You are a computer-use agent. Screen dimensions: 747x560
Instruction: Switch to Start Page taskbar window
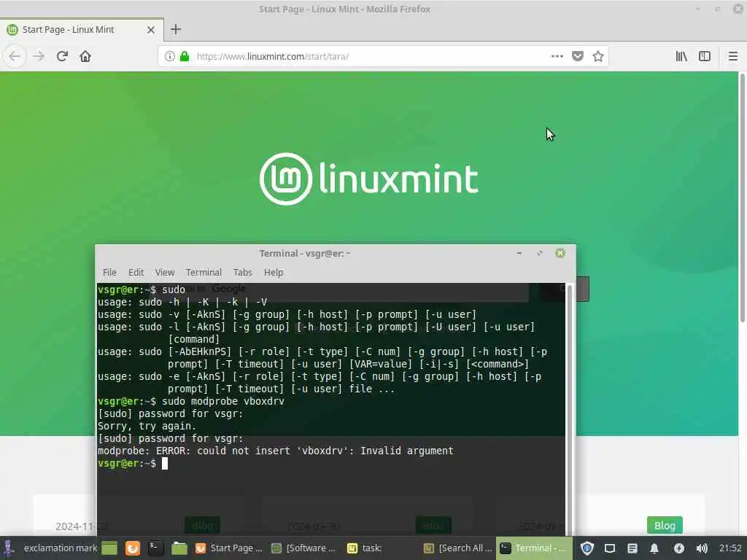228,548
